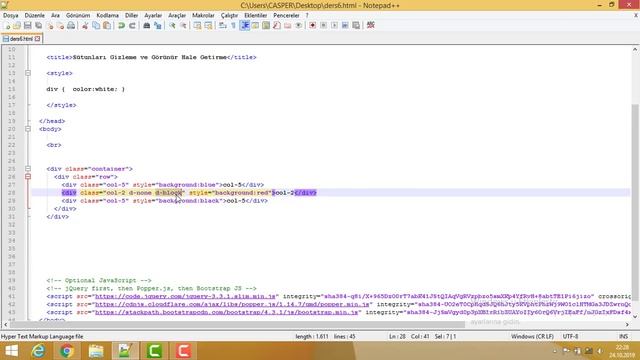
Task: Open the Kodlama menu
Action: [x=107, y=15]
